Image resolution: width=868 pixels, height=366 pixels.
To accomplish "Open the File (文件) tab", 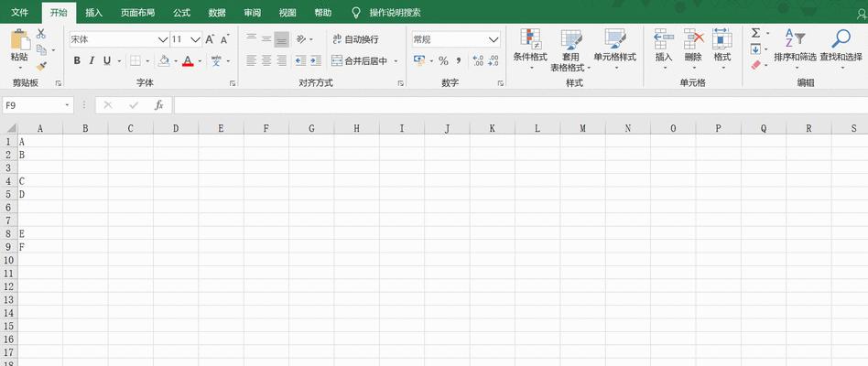I will [x=20, y=12].
